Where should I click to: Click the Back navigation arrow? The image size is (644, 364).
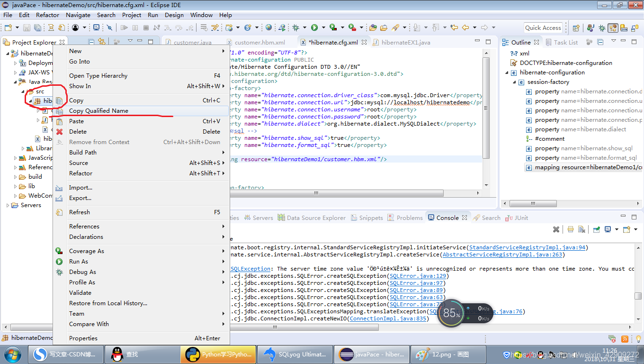465,27
